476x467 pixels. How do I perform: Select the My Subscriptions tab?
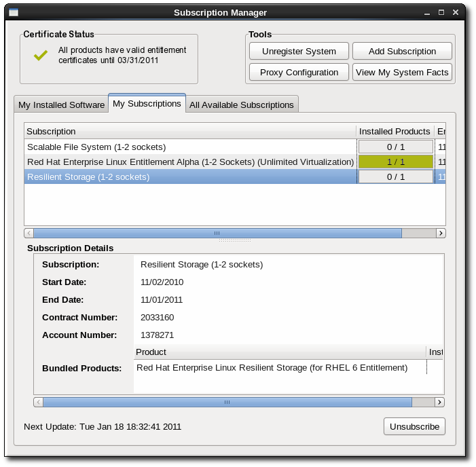[x=147, y=103]
